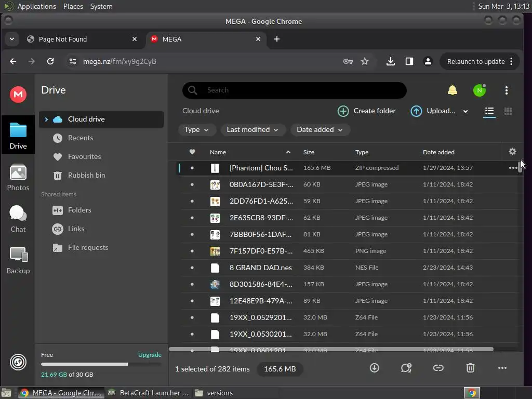Click the transfer sync circle icon at bottom-left

(18, 362)
